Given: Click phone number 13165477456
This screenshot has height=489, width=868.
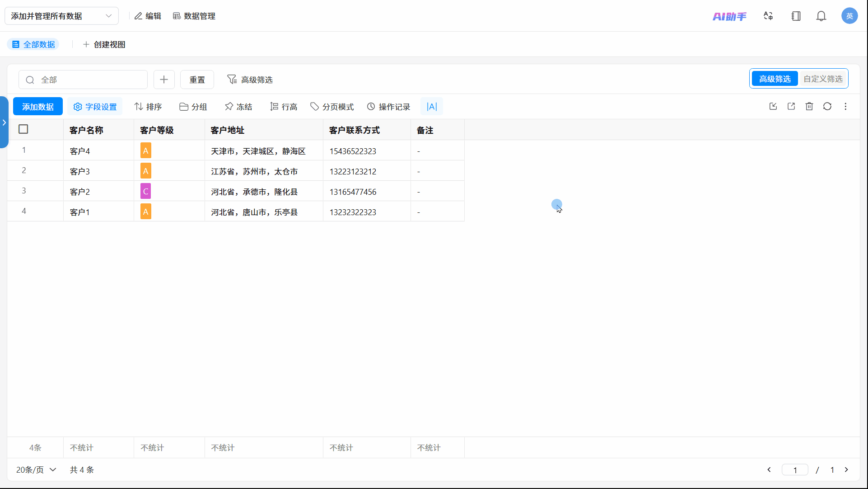Looking at the screenshot, I should click(353, 192).
